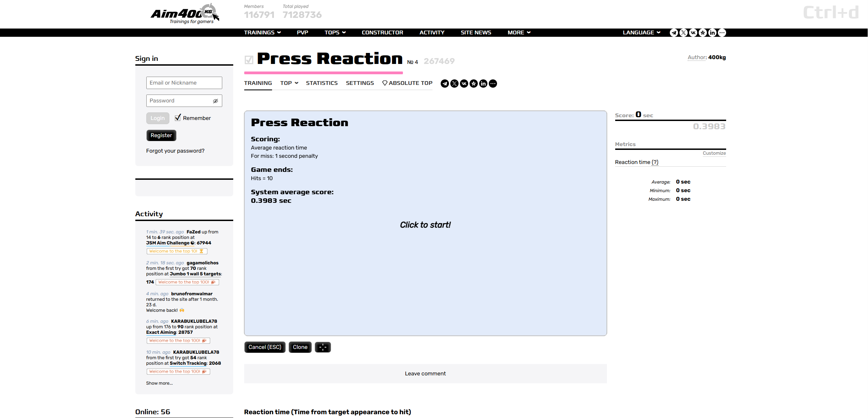This screenshot has height=418, width=868.
Task: Click the X (Twitter) icon in black navbar
Action: point(684,33)
